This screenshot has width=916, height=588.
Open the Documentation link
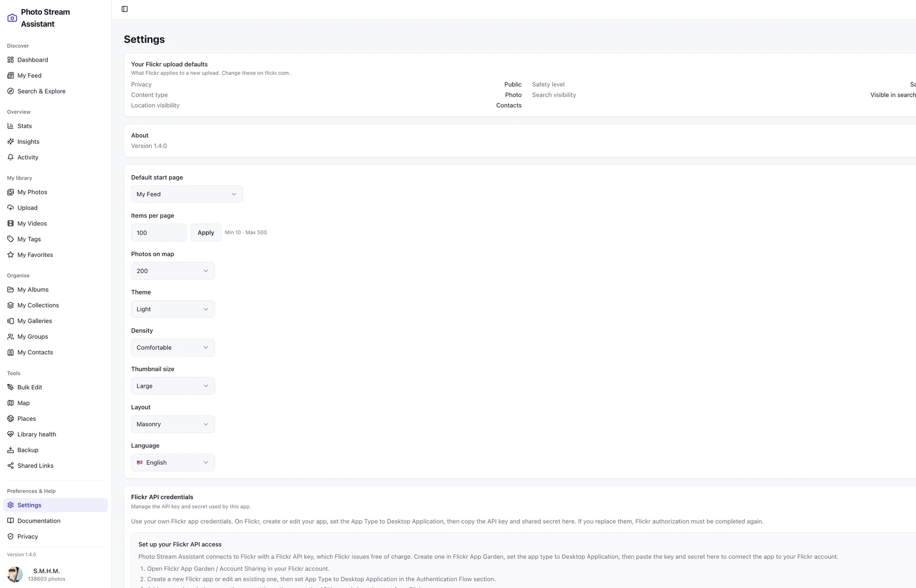pyautogui.click(x=55, y=521)
